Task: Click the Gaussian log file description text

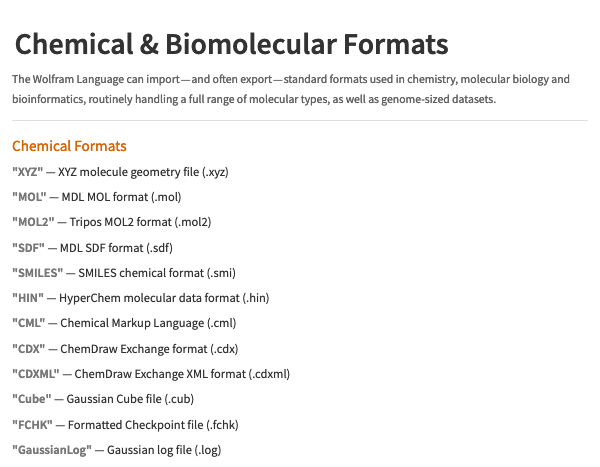Action: 164,450
